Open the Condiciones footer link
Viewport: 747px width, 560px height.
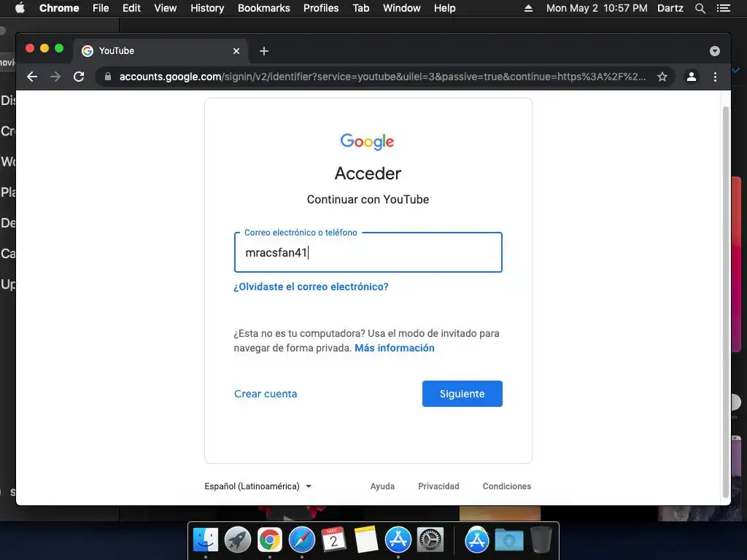click(x=507, y=486)
